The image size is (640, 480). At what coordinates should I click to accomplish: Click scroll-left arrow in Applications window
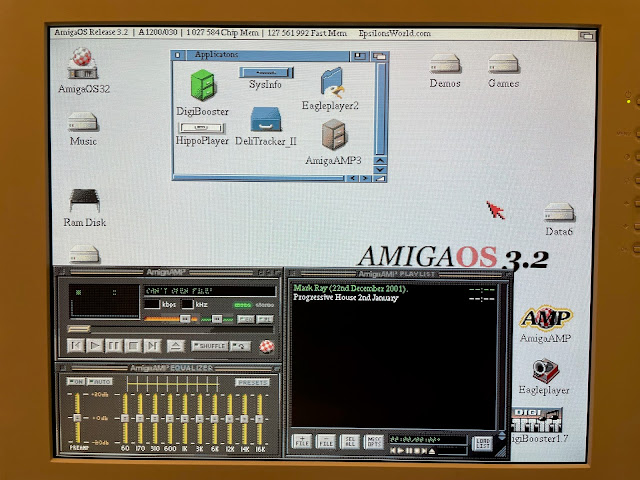click(x=352, y=178)
